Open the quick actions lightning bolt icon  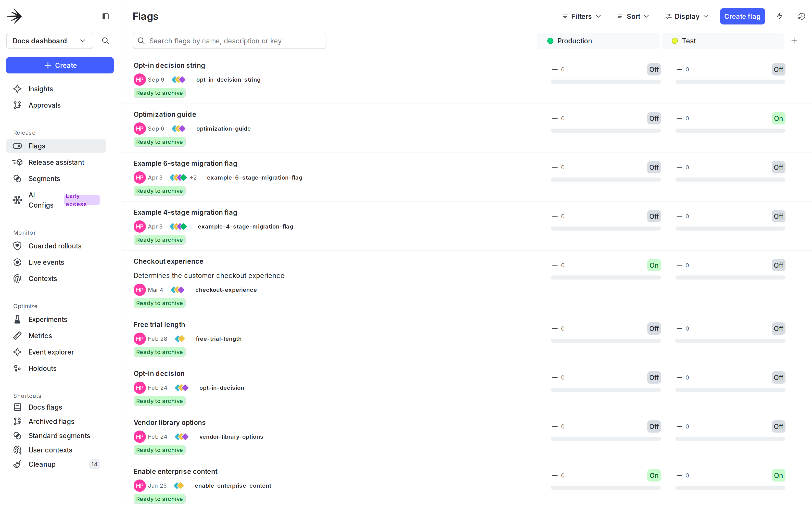pos(779,16)
